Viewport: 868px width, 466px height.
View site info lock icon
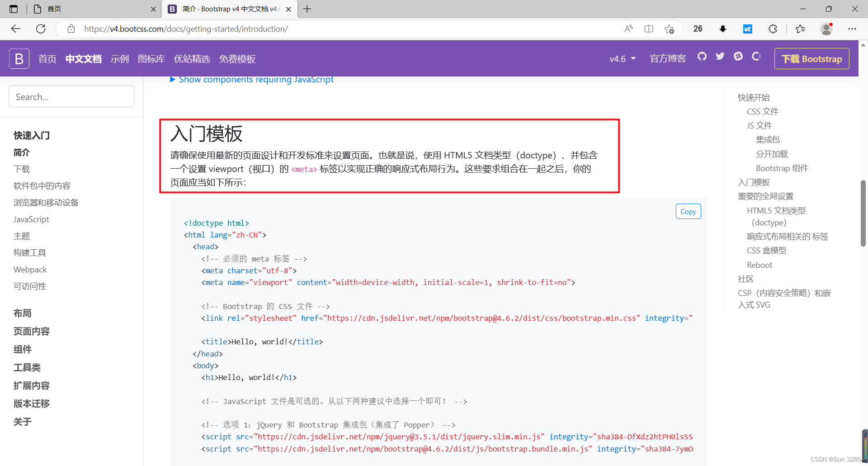coord(71,29)
